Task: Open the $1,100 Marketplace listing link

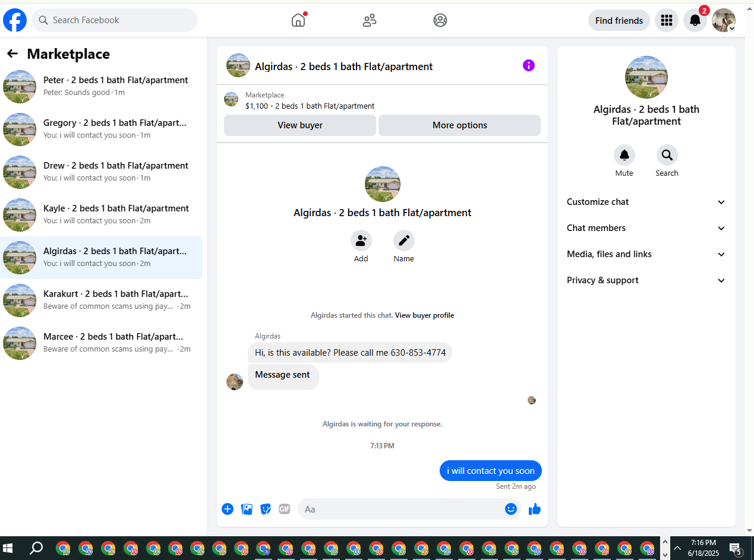Action: pos(310,106)
